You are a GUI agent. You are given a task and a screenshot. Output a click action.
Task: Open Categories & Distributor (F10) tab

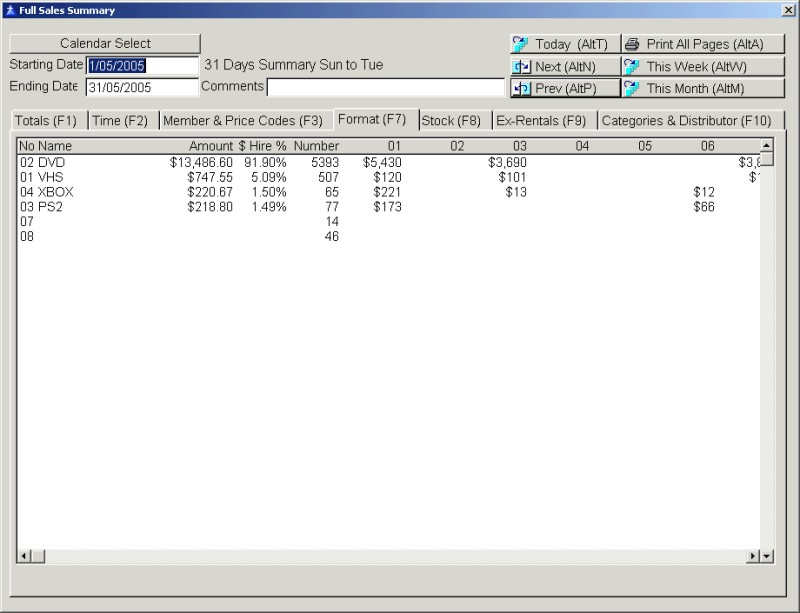[686, 121]
